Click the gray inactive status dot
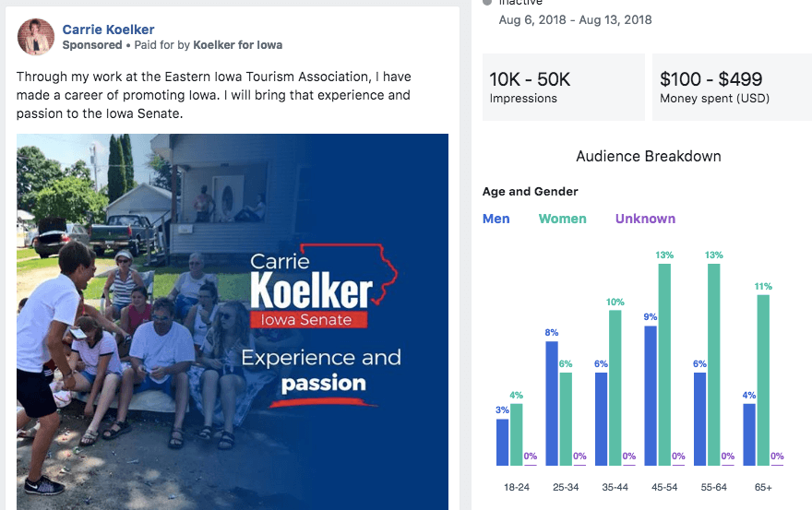The image size is (812, 510). tap(487, 3)
